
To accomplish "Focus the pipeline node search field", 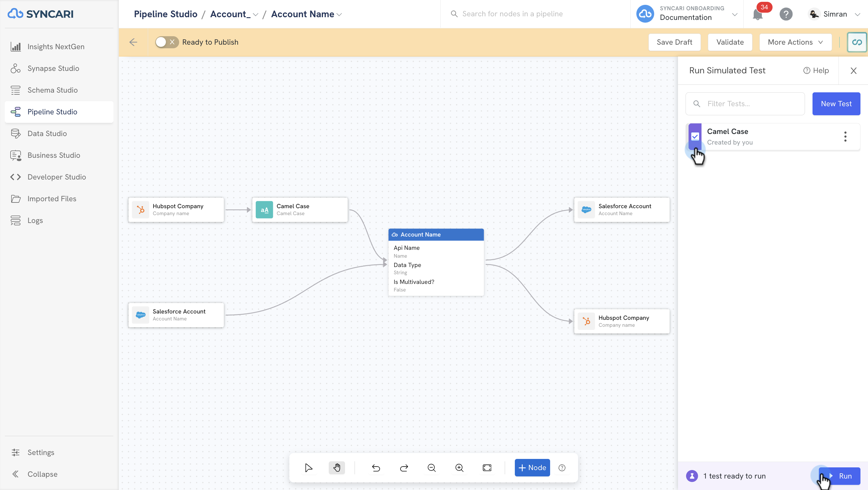I will coord(535,14).
